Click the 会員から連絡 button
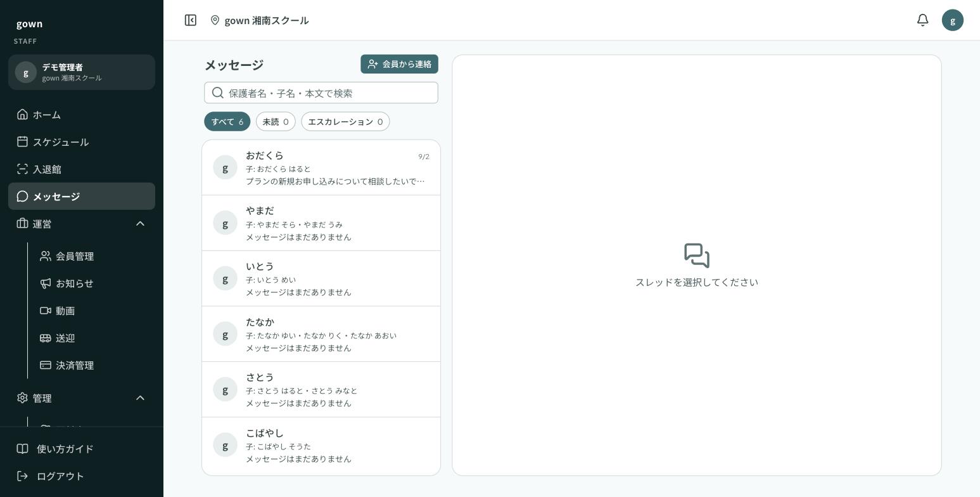This screenshot has height=497, width=980. pyautogui.click(x=399, y=64)
